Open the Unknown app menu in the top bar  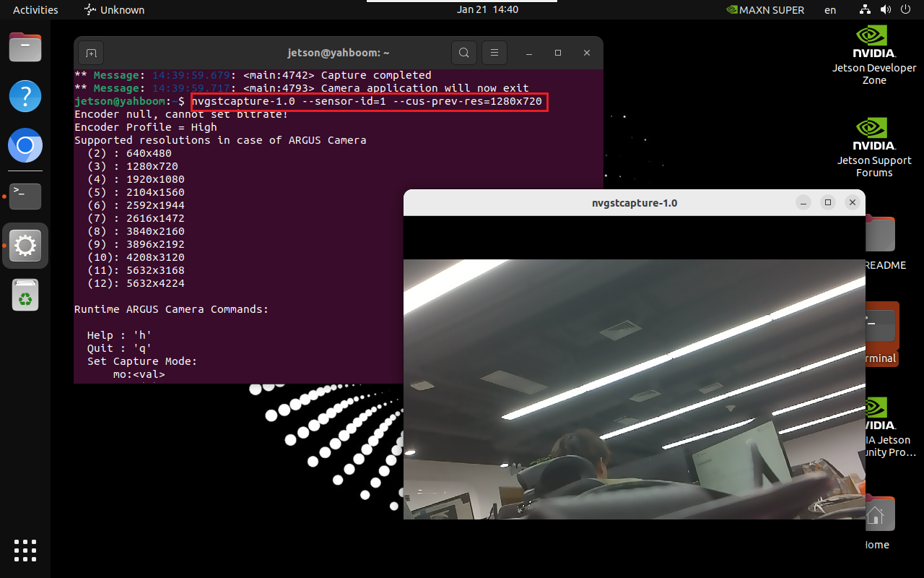tap(114, 10)
